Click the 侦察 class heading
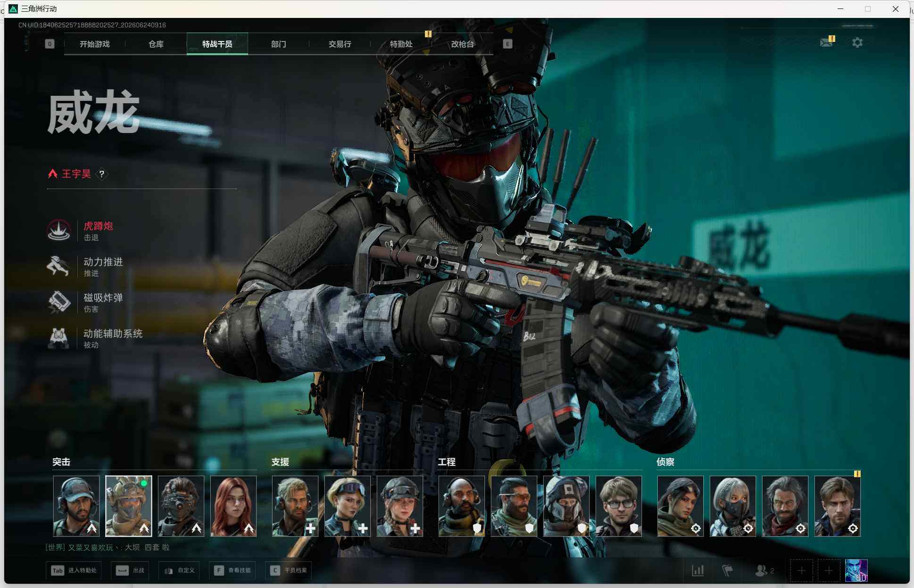914x588 pixels. [x=665, y=462]
